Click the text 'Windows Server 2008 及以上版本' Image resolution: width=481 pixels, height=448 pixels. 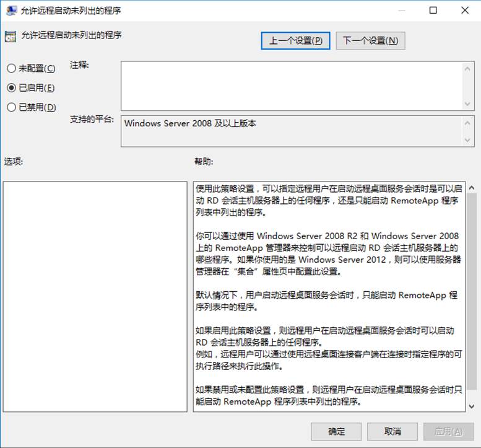click(x=190, y=123)
